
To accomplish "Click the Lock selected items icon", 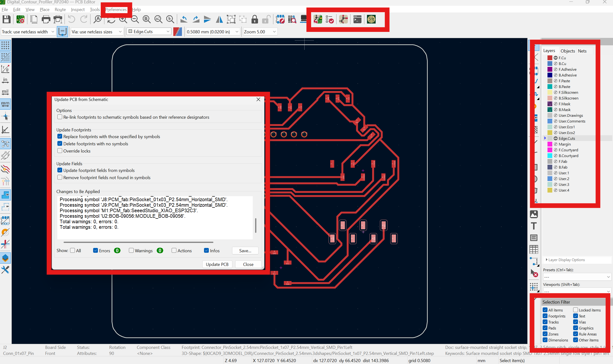I will [x=255, y=19].
